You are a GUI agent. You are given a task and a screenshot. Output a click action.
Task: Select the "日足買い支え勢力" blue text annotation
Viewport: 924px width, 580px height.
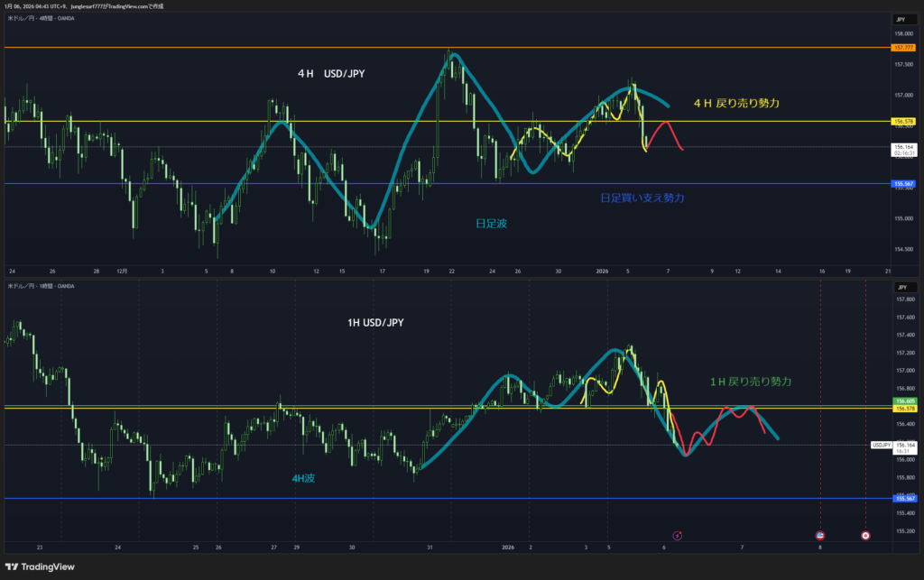pyautogui.click(x=642, y=198)
